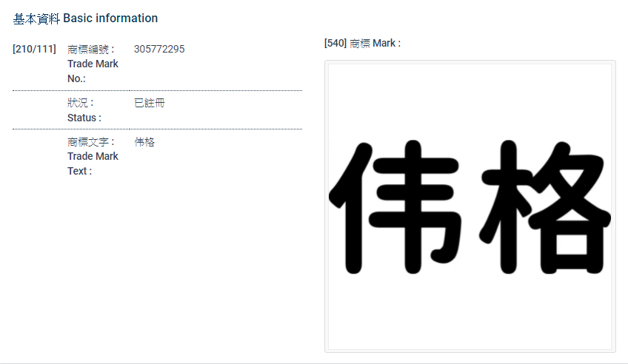Click the 伟格 trade mark text value

[144, 142]
